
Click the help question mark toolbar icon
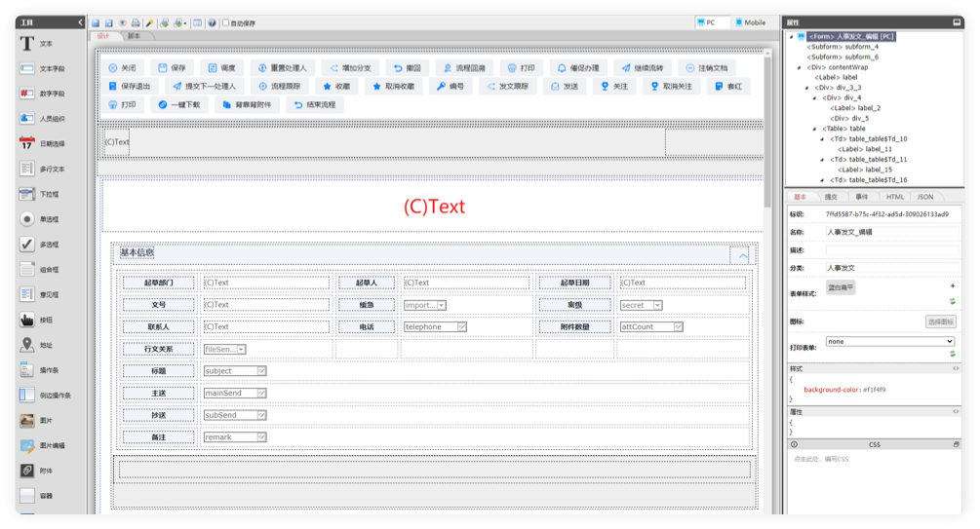[x=212, y=23]
